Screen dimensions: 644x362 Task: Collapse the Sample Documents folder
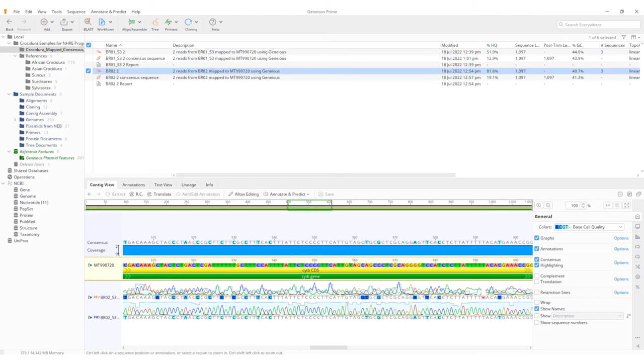click(10, 95)
